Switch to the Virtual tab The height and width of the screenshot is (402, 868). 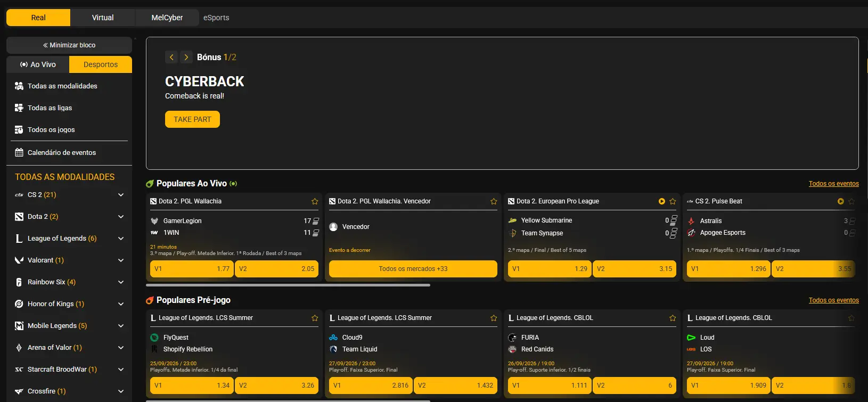tap(103, 18)
